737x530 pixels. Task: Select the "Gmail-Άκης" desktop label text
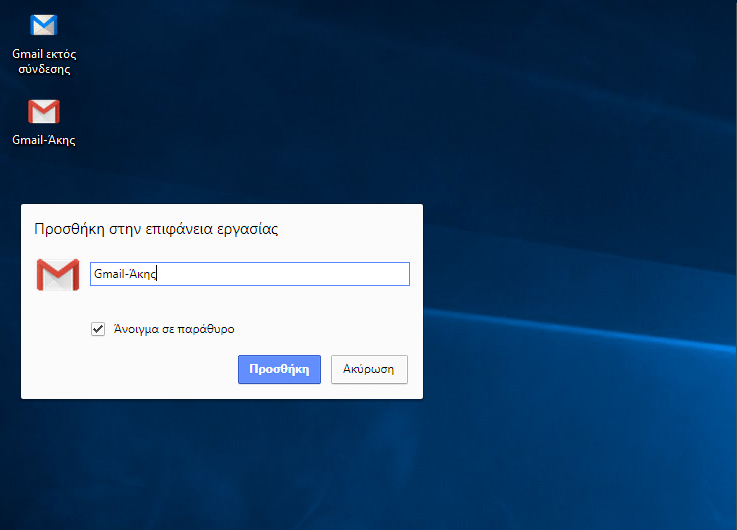click(x=44, y=140)
